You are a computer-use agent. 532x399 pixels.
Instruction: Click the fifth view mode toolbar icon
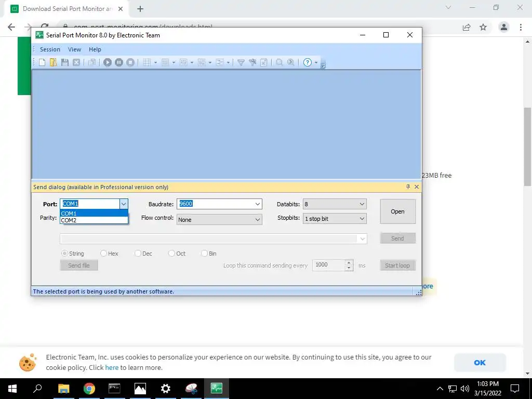[x=220, y=62]
